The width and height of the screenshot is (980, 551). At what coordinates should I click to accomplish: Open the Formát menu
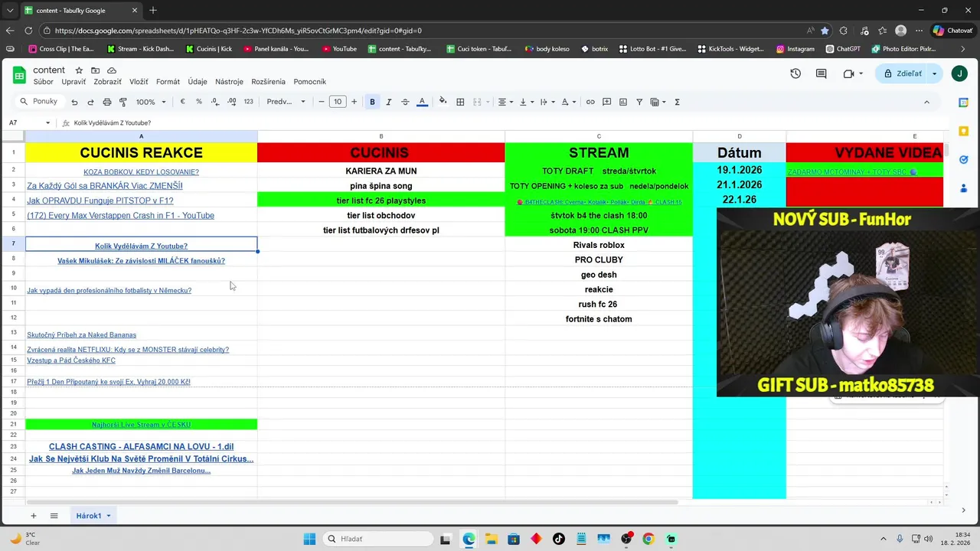pos(168,82)
